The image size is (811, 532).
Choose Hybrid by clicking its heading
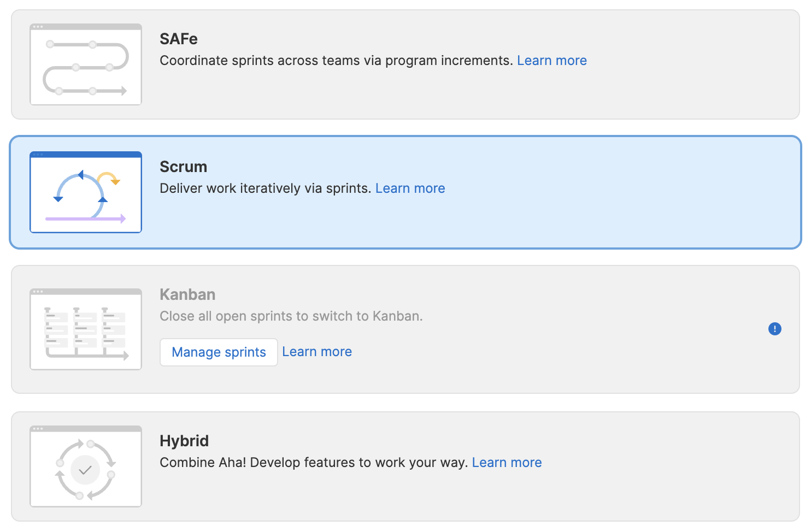coord(184,441)
